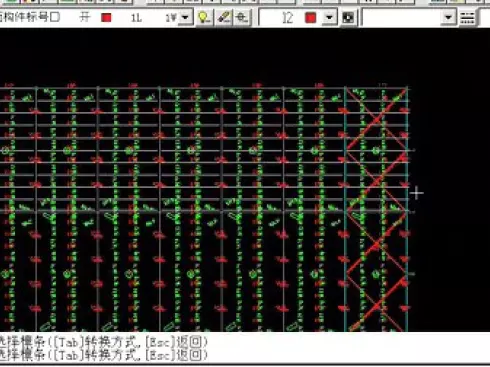Pick the circled green marker inside upper braced bay
Viewport: 490px width, 367px height.
(x=376, y=151)
